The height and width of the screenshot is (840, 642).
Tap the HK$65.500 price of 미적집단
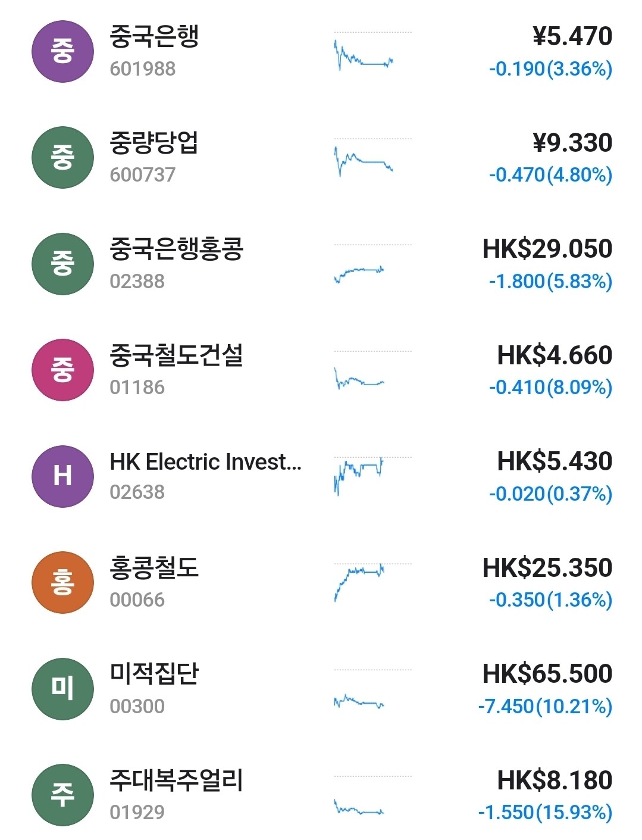click(x=547, y=674)
